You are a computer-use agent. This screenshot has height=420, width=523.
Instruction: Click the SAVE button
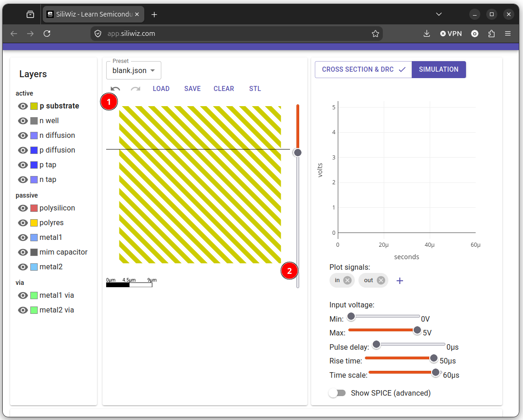pos(193,89)
